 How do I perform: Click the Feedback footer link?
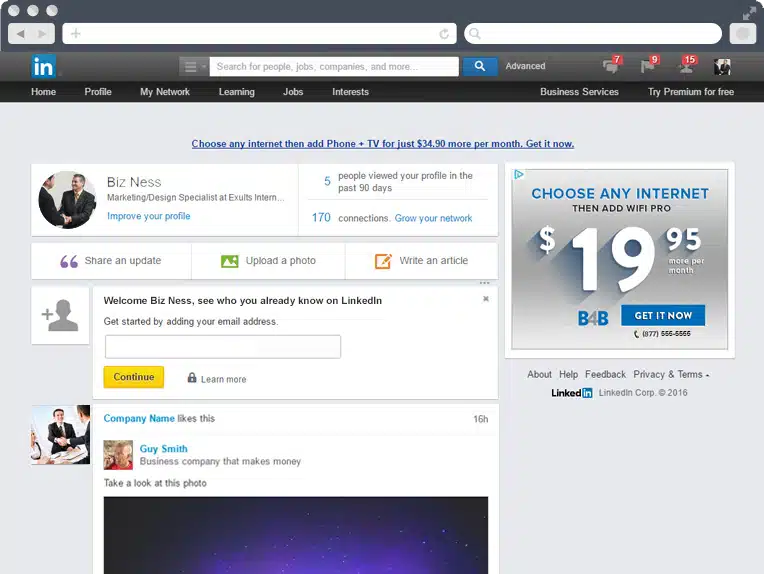point(605,374)
